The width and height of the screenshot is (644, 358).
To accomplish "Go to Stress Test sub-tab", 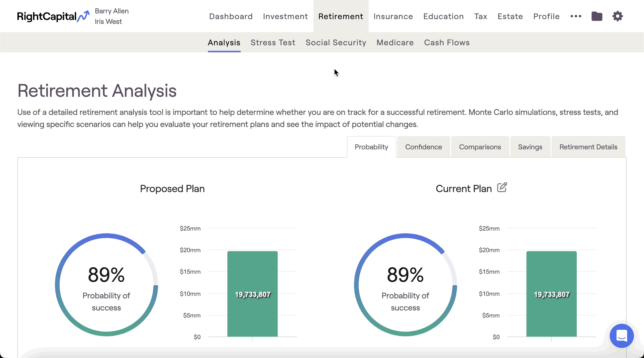I will [x=273, y=42].
